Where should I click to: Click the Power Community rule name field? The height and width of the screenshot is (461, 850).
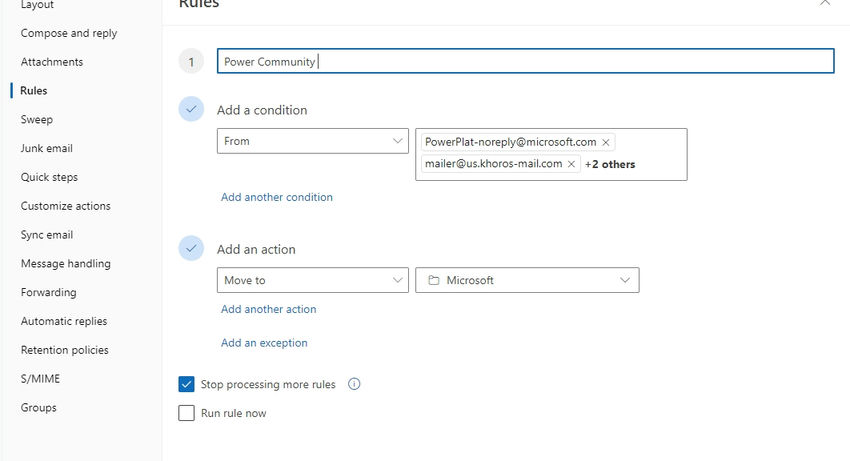[525, 62]
